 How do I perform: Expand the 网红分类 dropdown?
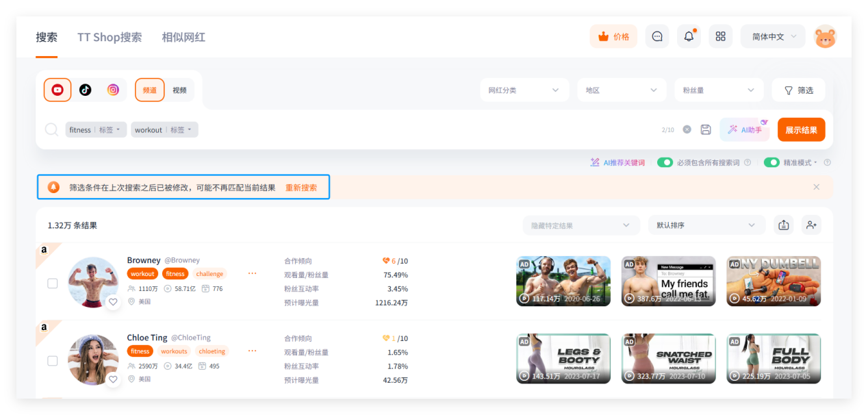(524, 90)
